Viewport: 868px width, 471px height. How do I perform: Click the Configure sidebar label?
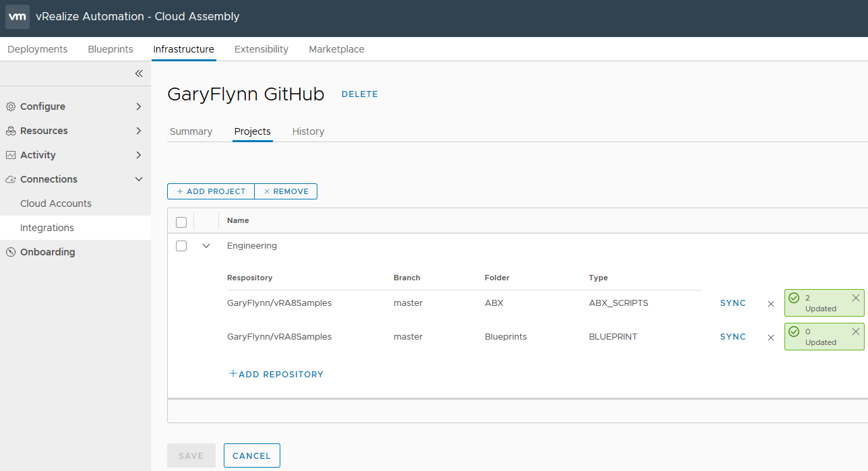tap(42, 106)
